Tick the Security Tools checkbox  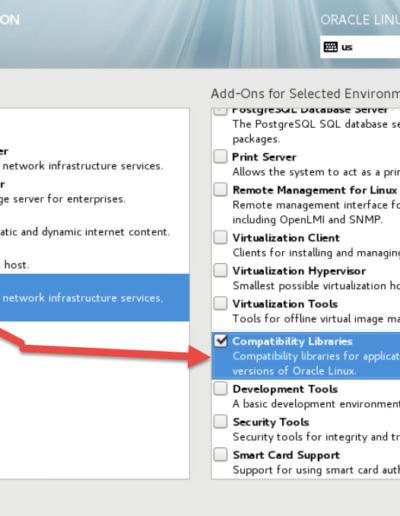(220, 422)
